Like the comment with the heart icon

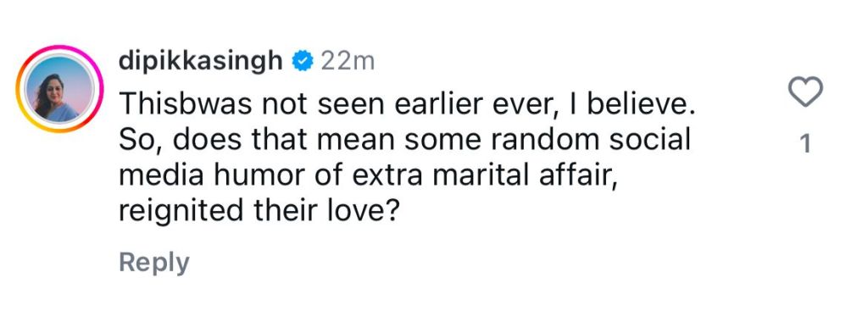[x=805, y=92]
